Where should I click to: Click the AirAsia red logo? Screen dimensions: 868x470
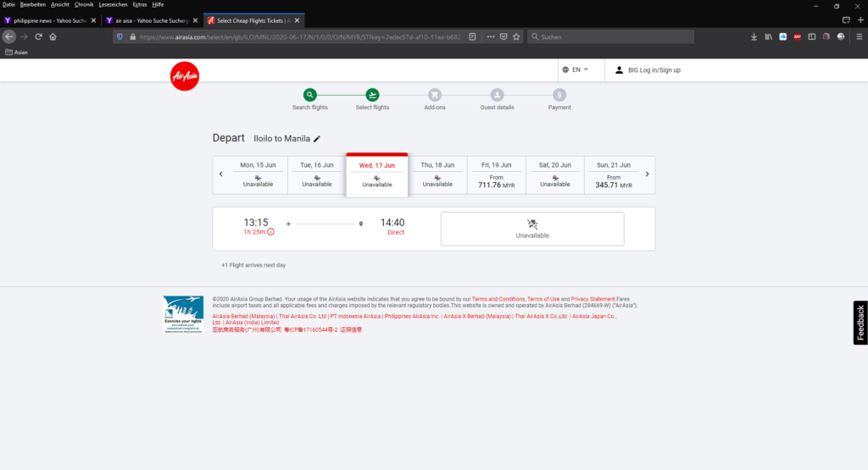tap(185, 76)
